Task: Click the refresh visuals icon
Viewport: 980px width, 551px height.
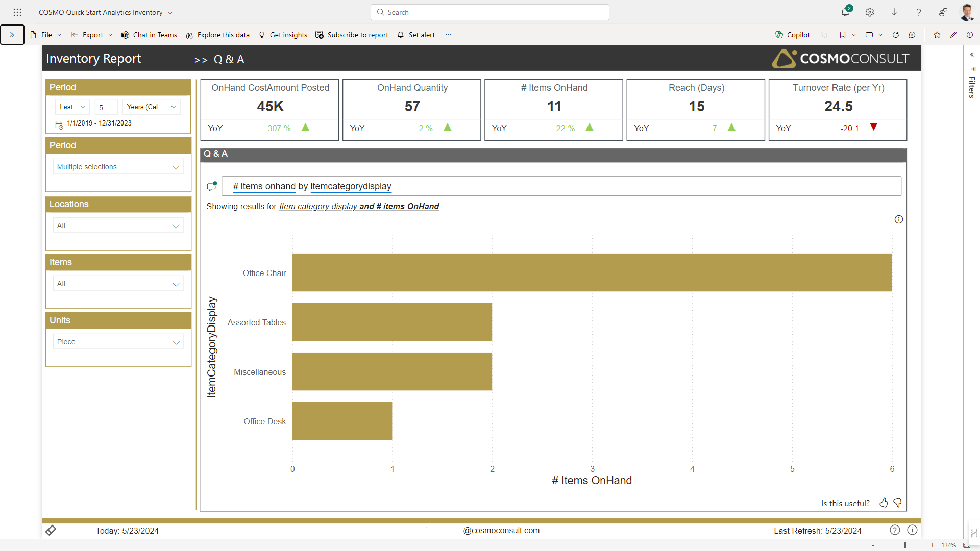Action: pyautogui.click(x=895, y=35)
